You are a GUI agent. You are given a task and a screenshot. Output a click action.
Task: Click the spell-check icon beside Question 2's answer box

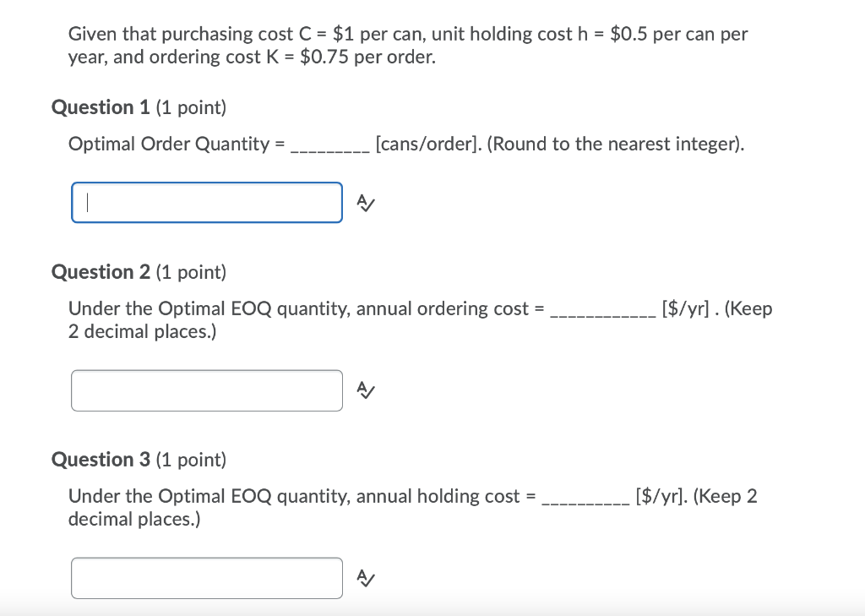(x=364, y=390)
